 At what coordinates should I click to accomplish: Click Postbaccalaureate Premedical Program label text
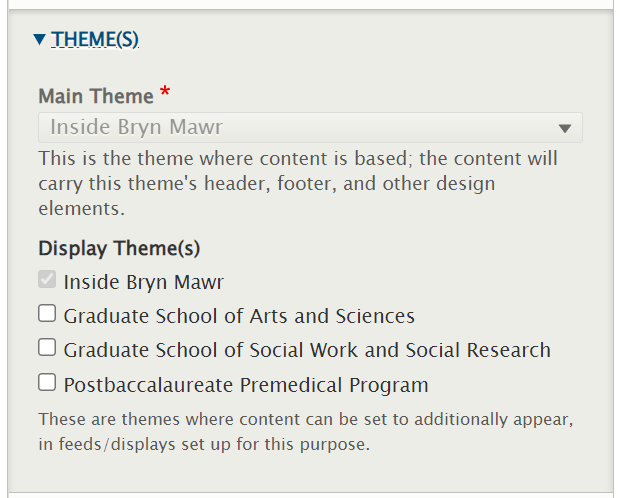coord(246,384)
